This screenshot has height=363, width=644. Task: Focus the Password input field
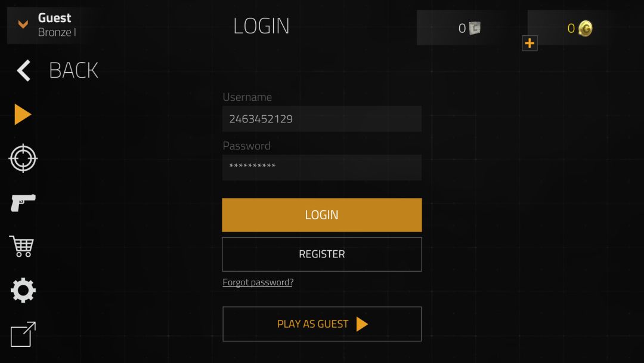point(321,167)
